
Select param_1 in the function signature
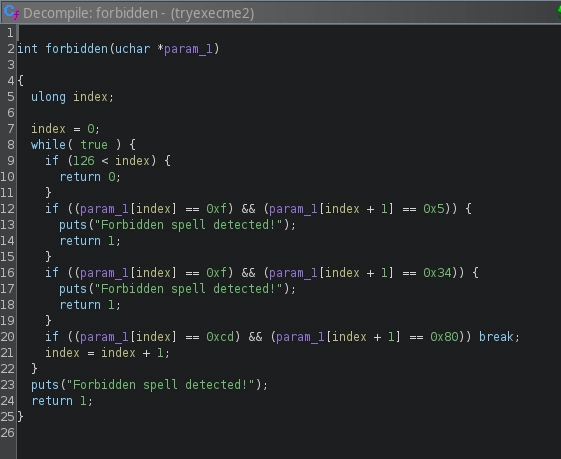tap(188, 49)
